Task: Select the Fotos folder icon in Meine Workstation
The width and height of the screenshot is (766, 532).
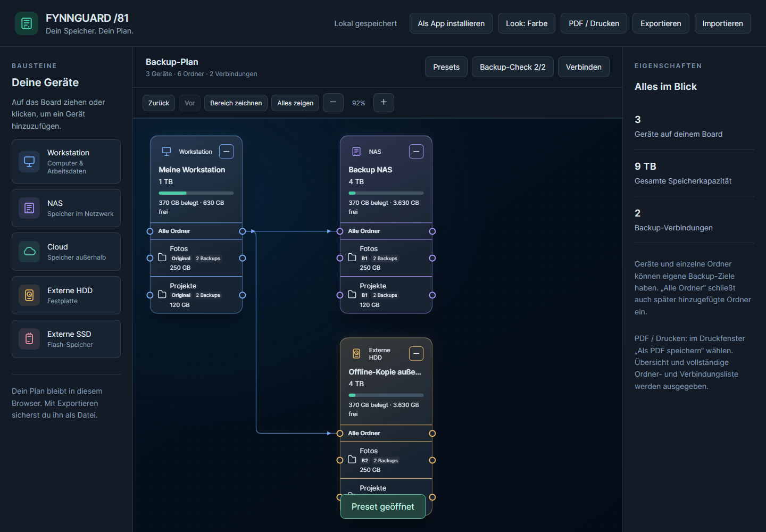Action: point(162,257)
